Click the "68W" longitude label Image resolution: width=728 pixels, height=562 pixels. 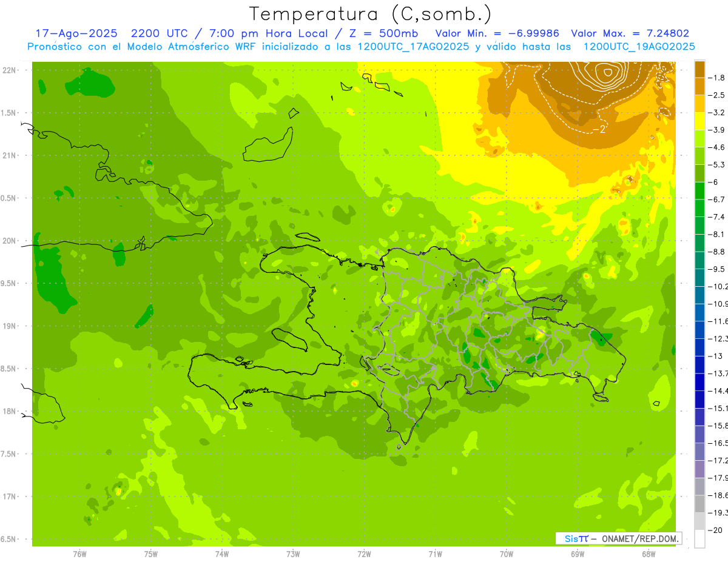(649, 554)
